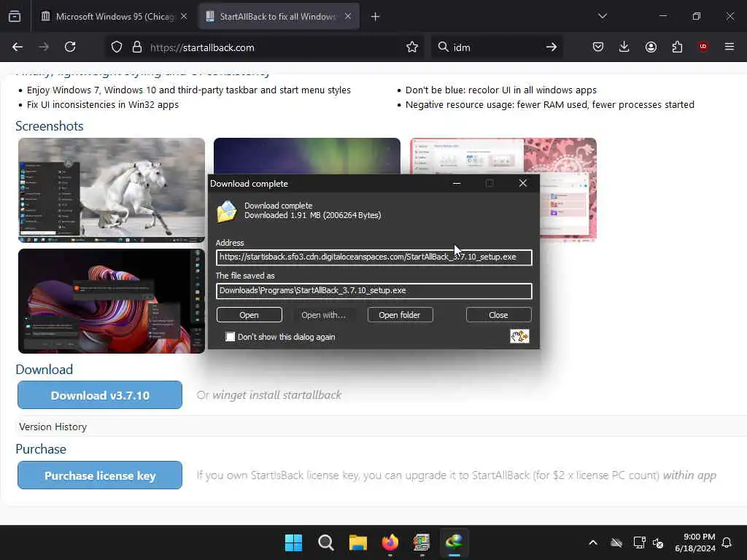Open the downloaded setup file

click(249, 315)
